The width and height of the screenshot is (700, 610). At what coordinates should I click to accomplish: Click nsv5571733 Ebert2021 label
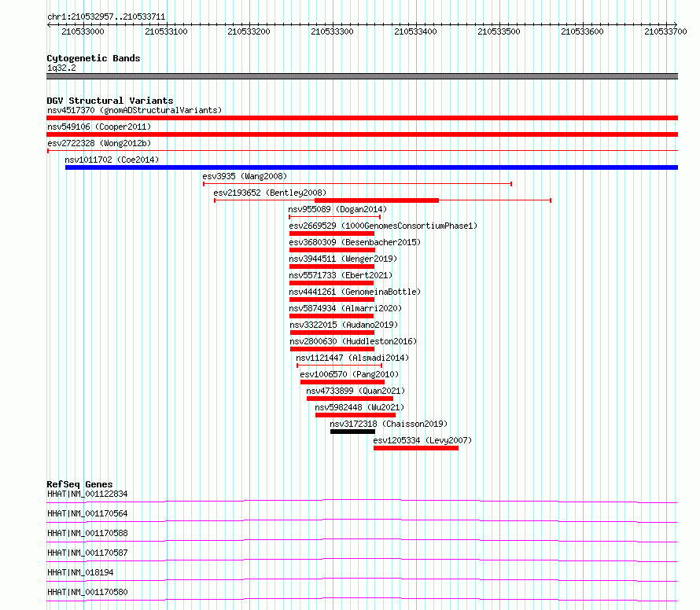coord(341,275)
